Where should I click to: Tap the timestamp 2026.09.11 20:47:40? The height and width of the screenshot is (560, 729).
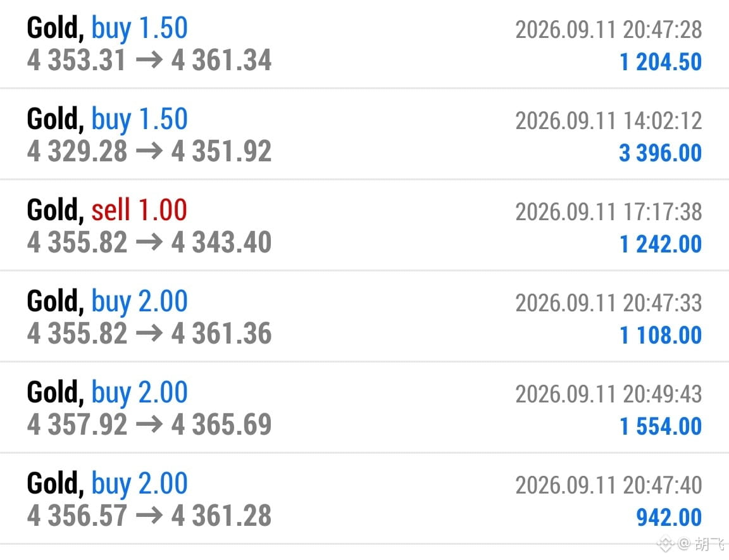(x=609, y=485)
